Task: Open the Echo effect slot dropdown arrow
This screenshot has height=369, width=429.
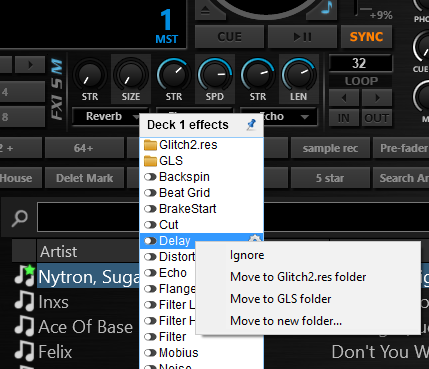Action: 304,117
